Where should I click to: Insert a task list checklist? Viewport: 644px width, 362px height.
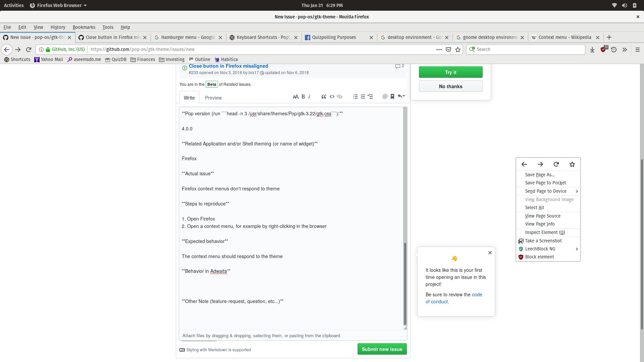370,97
